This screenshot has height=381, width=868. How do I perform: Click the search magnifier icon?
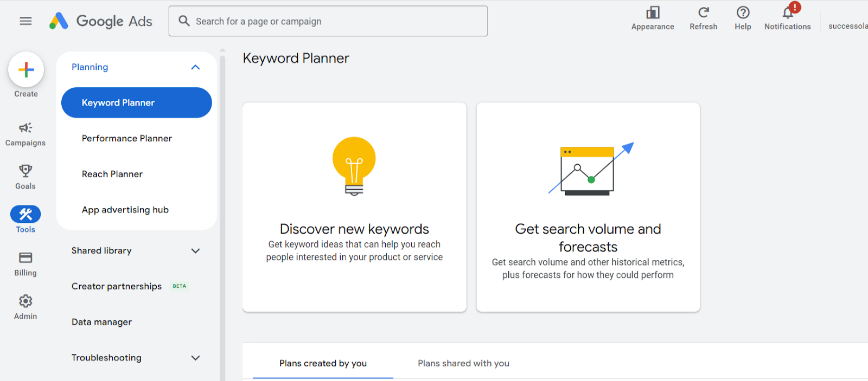click(x=184, y=21)
